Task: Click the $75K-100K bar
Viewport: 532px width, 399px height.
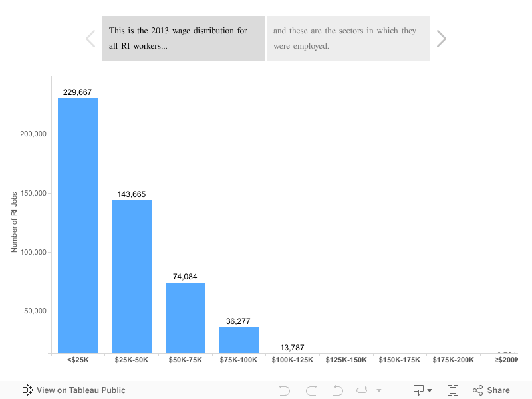Action: pos(239,340)
